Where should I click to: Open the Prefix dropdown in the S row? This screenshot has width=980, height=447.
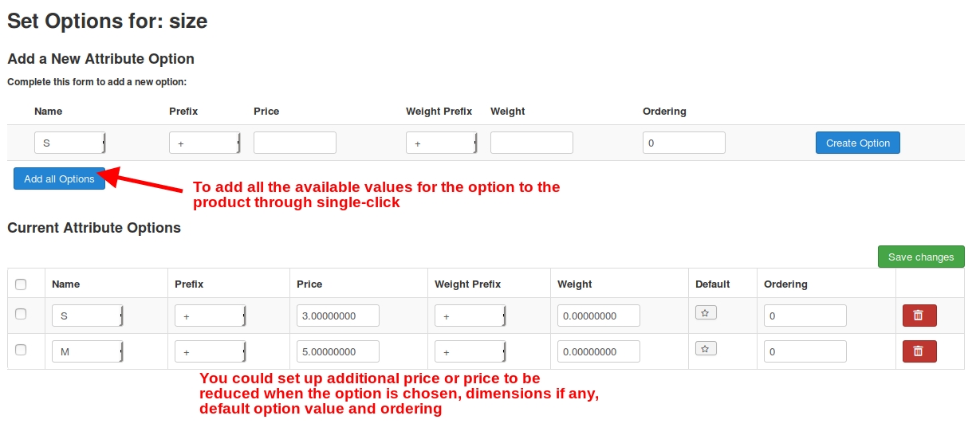pos(211,316)
